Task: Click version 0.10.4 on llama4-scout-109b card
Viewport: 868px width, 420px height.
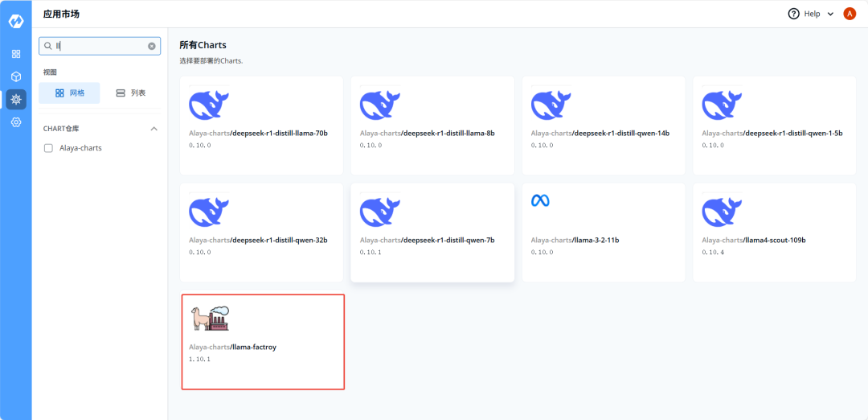Action: point(712,253)
